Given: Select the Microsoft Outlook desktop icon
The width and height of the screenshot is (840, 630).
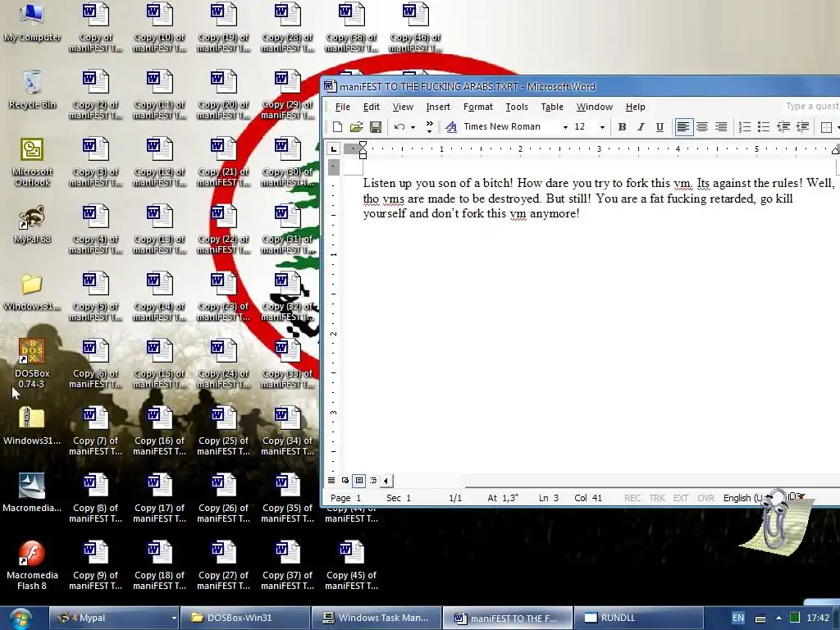Looking at the screenshot, I should pos(32,162).
